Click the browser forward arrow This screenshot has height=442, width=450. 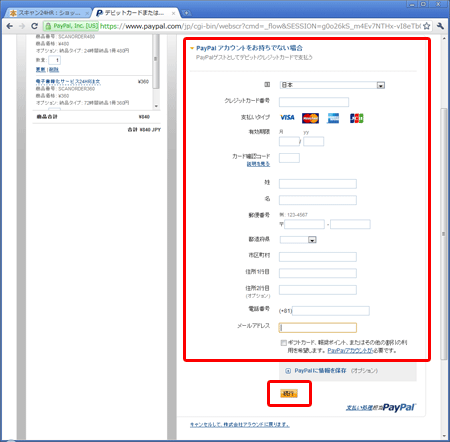[22, 26]
